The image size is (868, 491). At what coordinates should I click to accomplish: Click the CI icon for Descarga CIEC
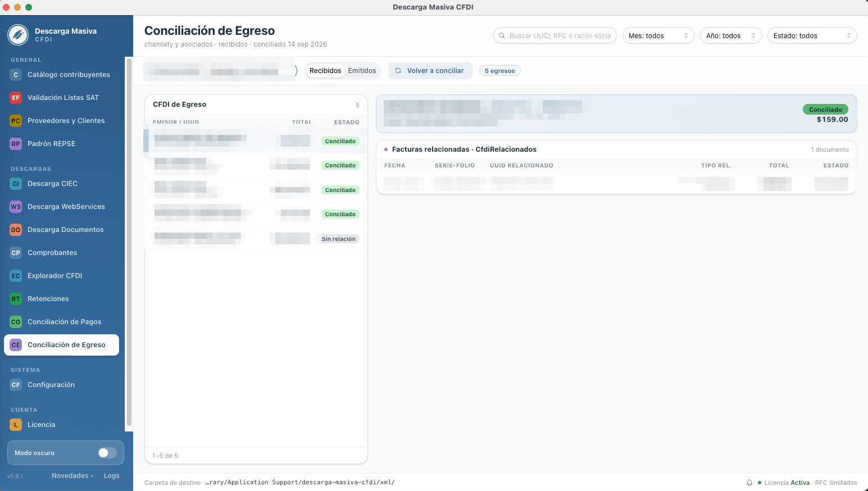(16, 184)
